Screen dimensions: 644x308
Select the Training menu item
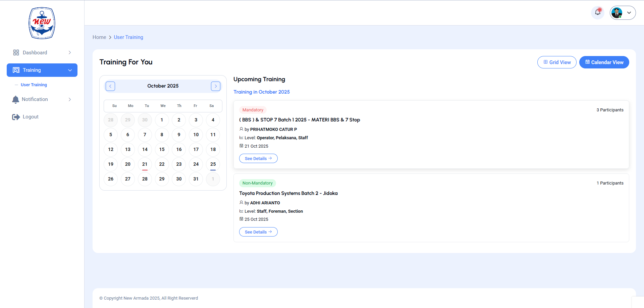click(42, 70)
